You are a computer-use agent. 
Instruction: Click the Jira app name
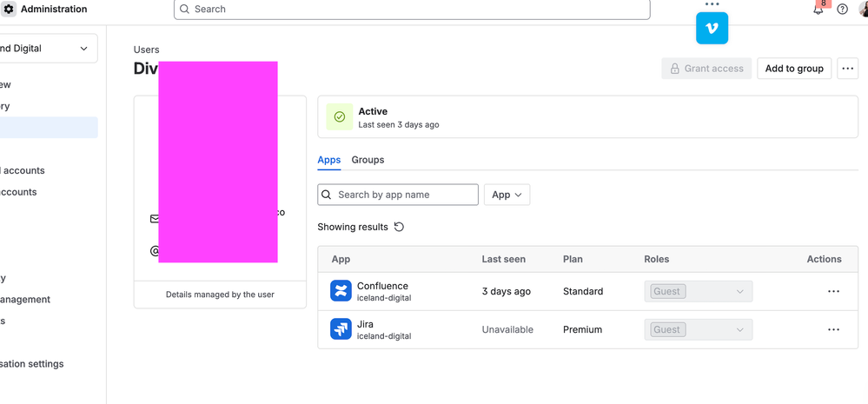click(365, 324)
